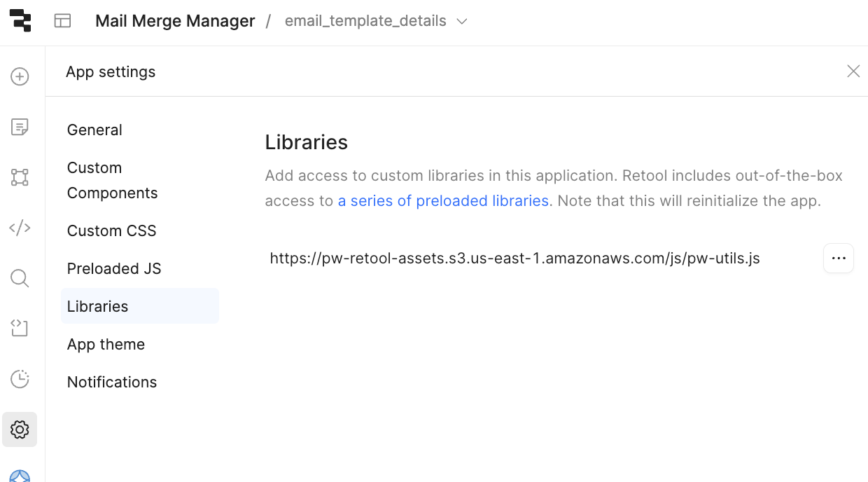Go to Preloaded JS settings
This screenshot has height=482, width=868.
(114, 269)
